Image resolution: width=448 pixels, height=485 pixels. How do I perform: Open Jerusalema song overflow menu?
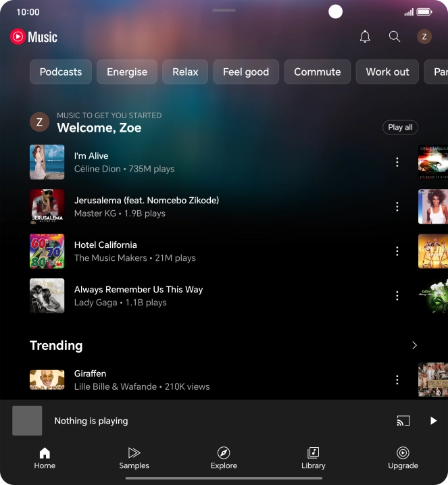(x=397, y=207)
